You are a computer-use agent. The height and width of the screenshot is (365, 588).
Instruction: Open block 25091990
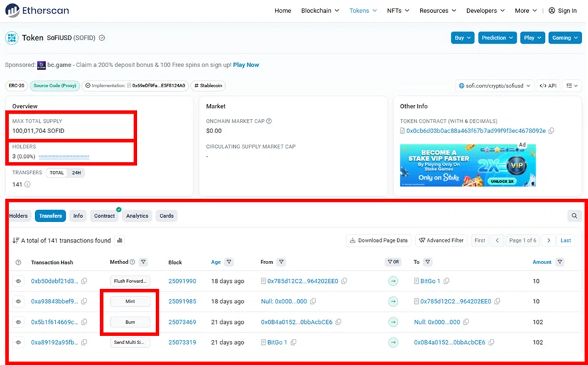(182, 281)
